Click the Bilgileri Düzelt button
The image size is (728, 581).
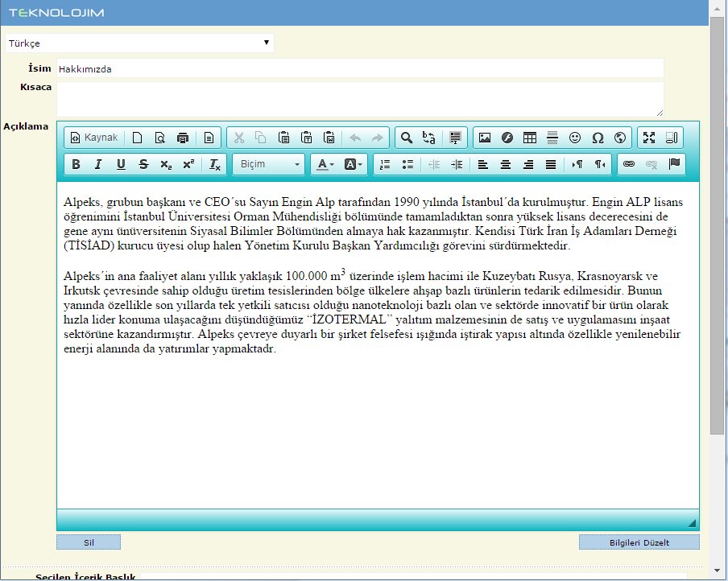click(639, 542)
